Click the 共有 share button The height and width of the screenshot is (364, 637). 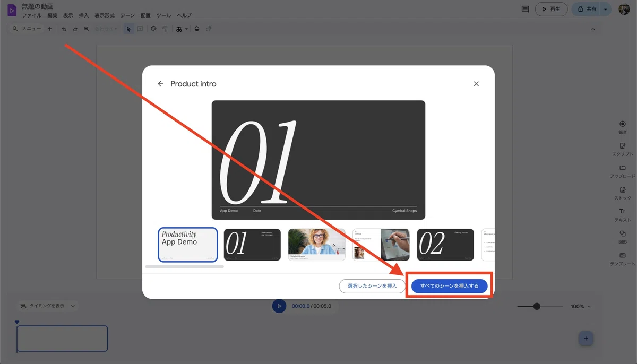tap(587, 9)
